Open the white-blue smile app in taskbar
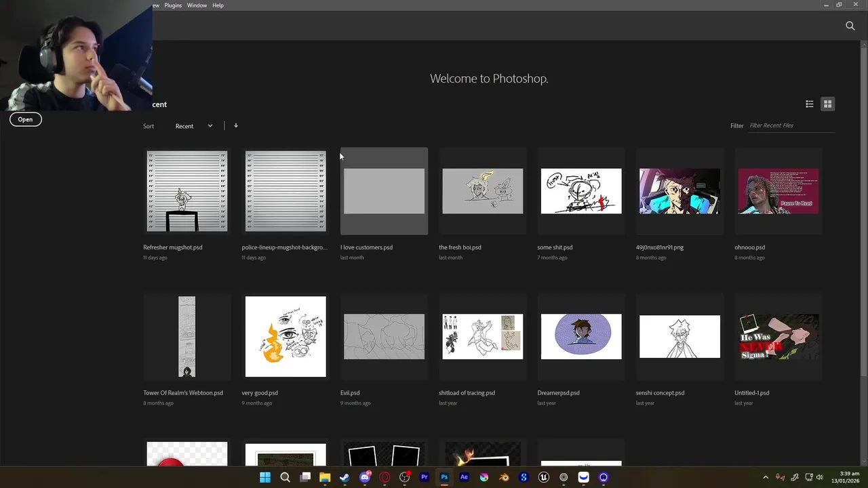This screenshot has height=488, width=868. coord(583,477)
